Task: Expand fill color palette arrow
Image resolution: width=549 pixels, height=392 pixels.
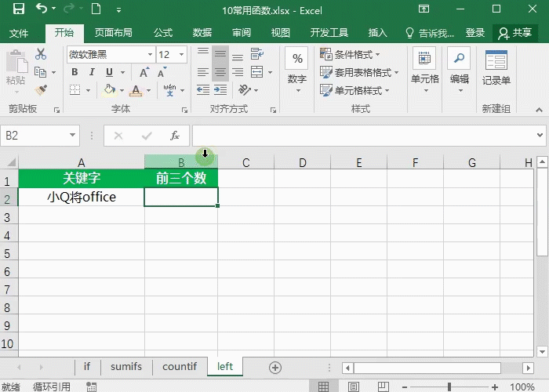Action: pos(122,90)
